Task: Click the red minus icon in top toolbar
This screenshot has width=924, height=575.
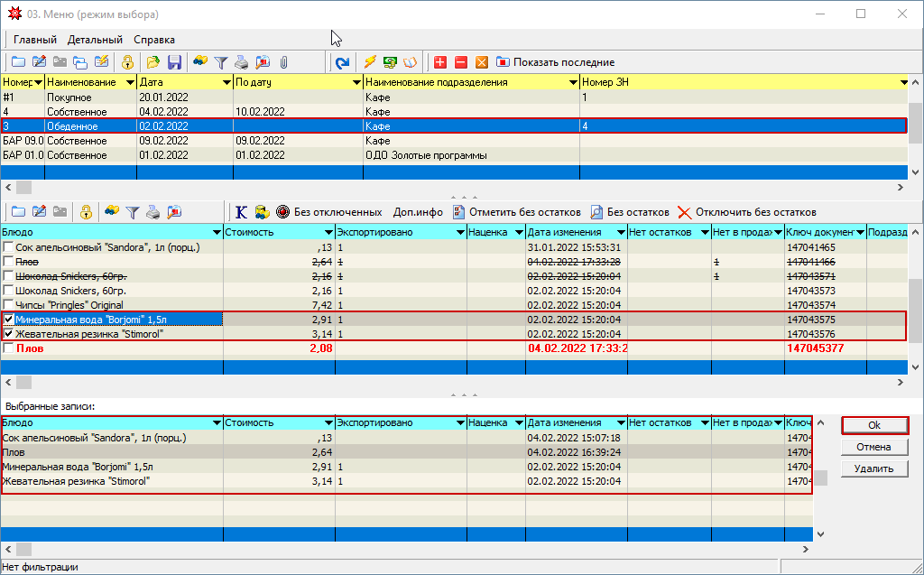Action: [x=461, y=62]
